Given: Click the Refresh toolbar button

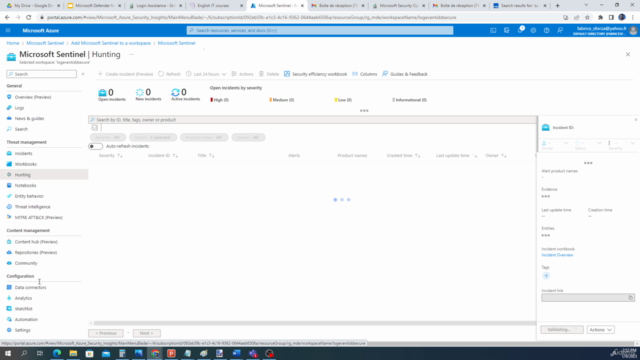Looking at the screenshot, I should coord(169,74).
